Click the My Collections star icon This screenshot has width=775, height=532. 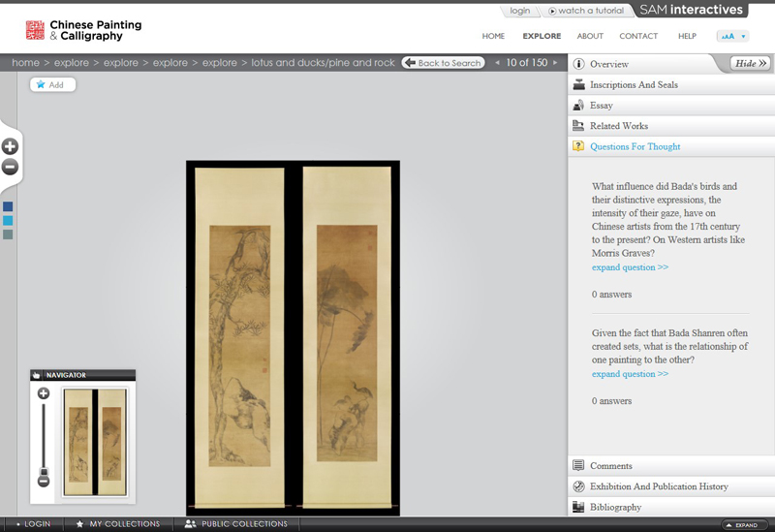[79, 524]
